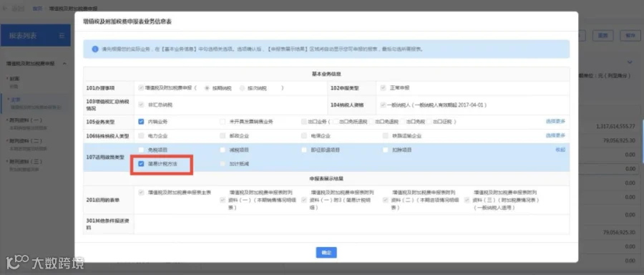The height and width of the screenshot is (275, 644).
Task: Check the 铁路运输企业 checkbox
Action: point(385,135)
